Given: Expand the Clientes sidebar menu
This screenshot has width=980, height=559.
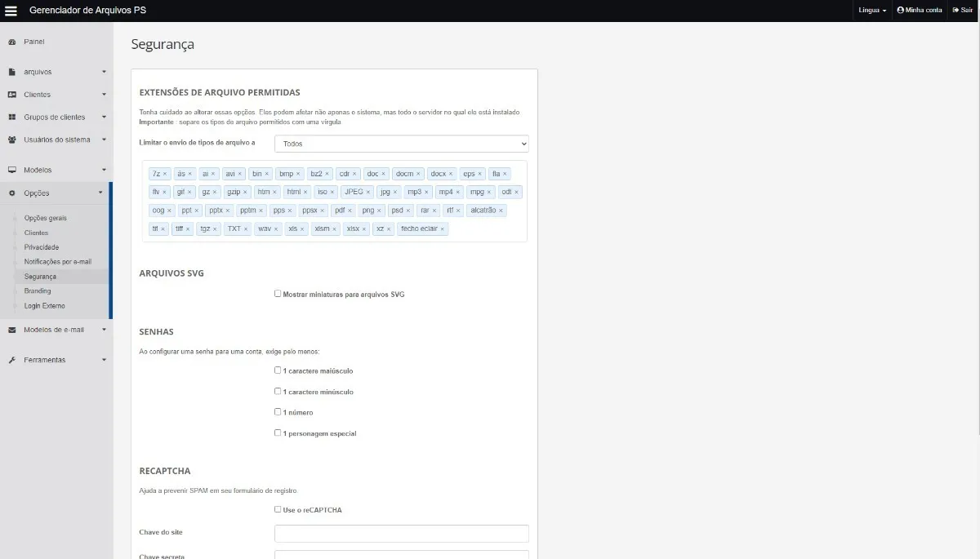Looking at the screenshot, I should pyautogui.click(x=104, y=95).
